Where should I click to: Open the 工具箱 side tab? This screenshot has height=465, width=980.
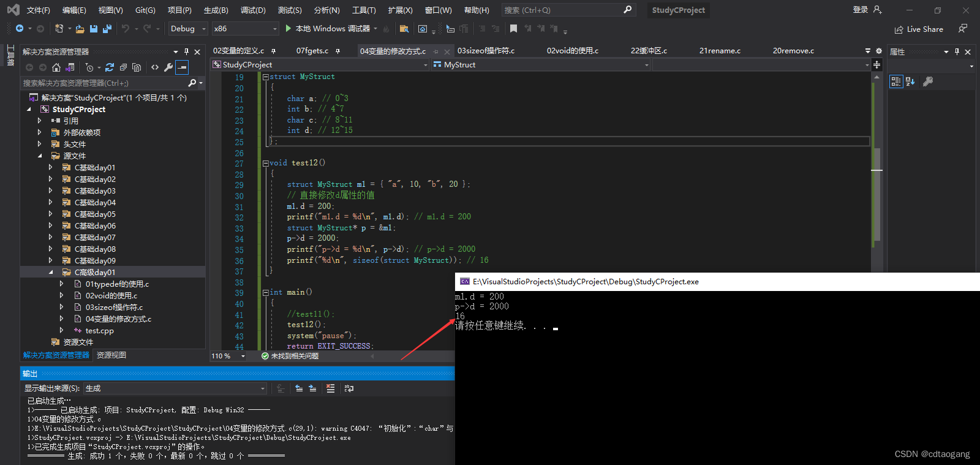pos(10,56)
